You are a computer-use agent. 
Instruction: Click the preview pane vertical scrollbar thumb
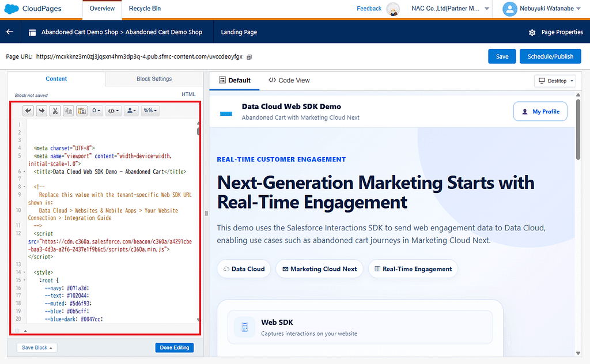click(x=578, y=128)
